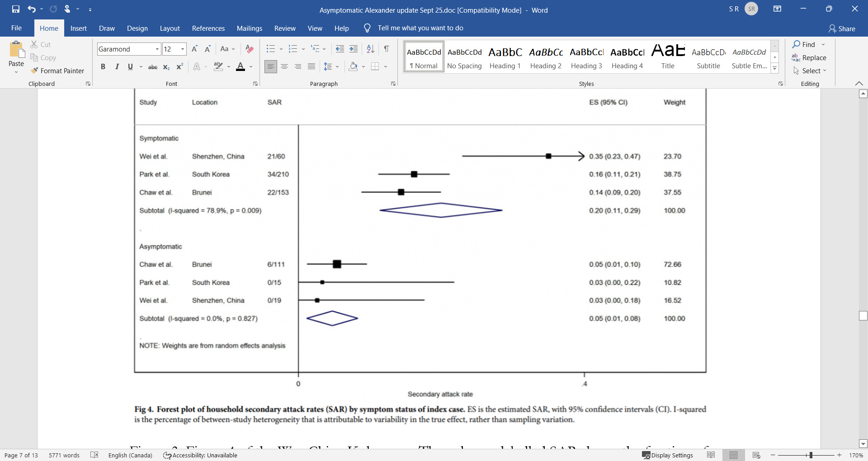Apply Superscript formatting
This screenshot has height=461, width=868.
179,67
